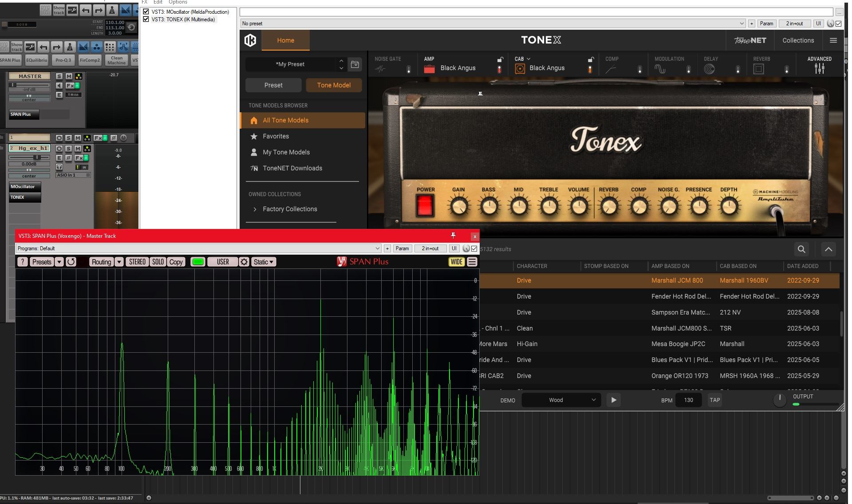Toggle the TONEX checkbox in FX chain
Viewport: 852px width, 504px height.
click(x=146, y=20)
